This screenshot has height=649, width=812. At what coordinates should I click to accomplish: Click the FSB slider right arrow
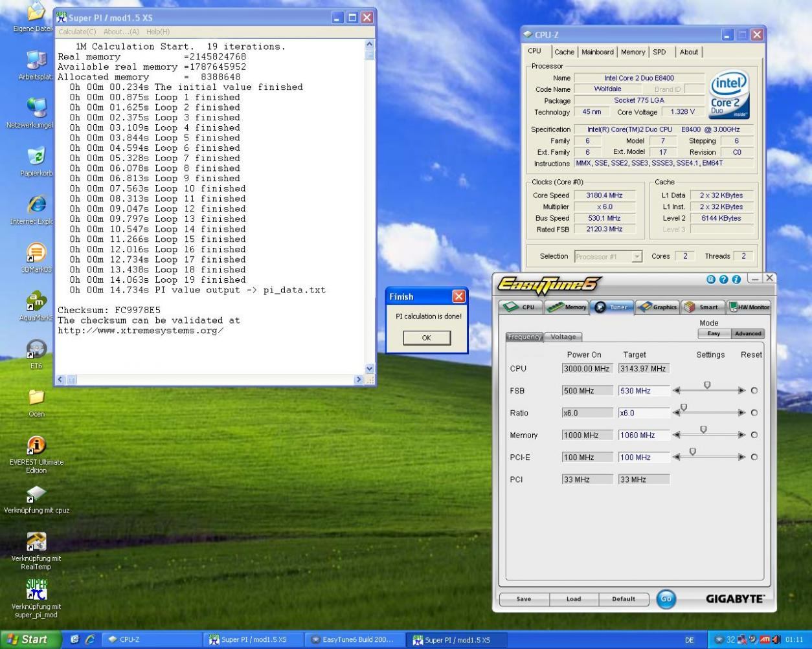[741, 390]
